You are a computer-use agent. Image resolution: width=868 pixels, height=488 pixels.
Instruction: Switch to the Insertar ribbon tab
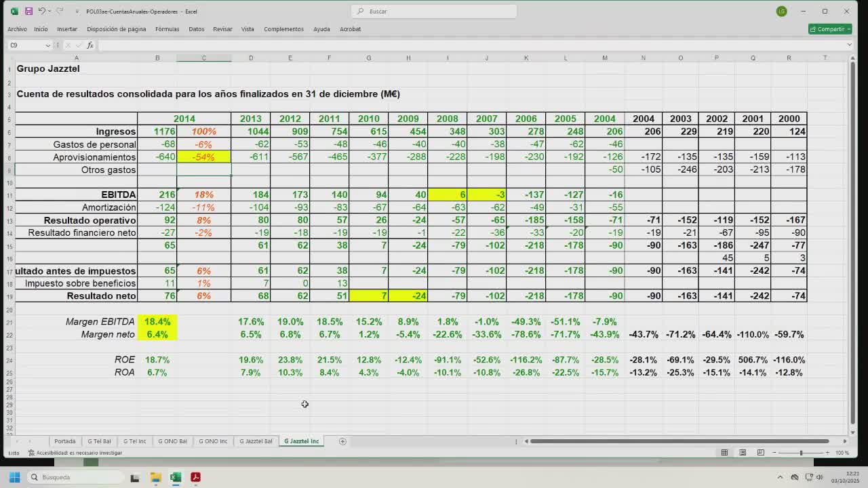pos(67,29)
